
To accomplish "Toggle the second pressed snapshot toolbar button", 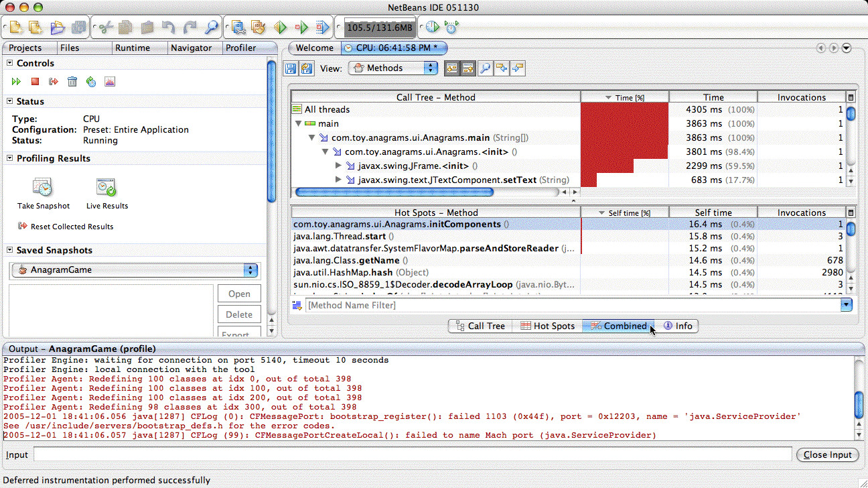I will (468, 68).
